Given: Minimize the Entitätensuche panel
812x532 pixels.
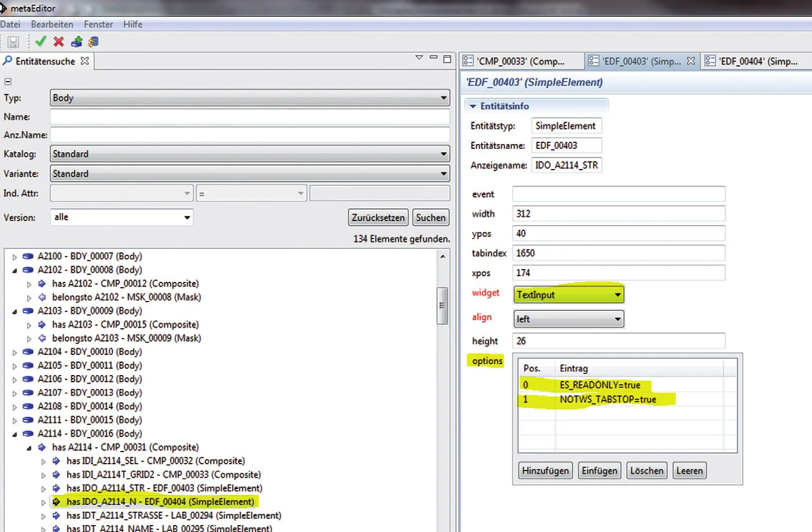Looking at the screenshot, I should coord(433,57).
